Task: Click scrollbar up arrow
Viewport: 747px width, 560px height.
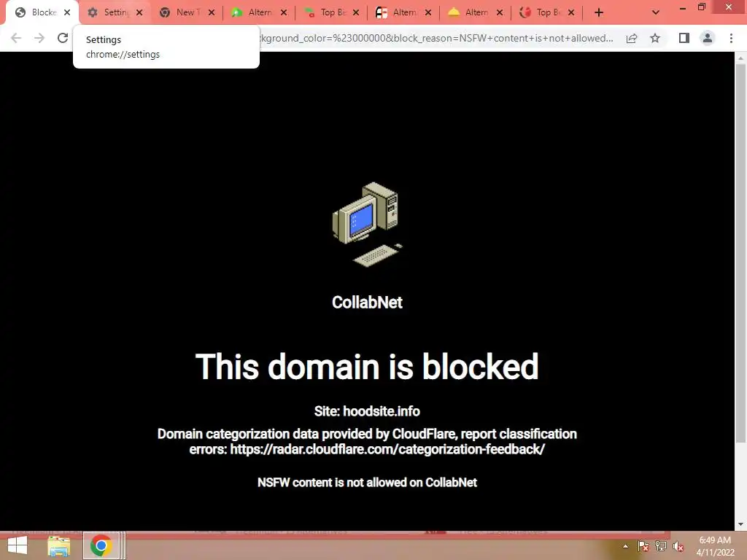Action: (740, 58)
